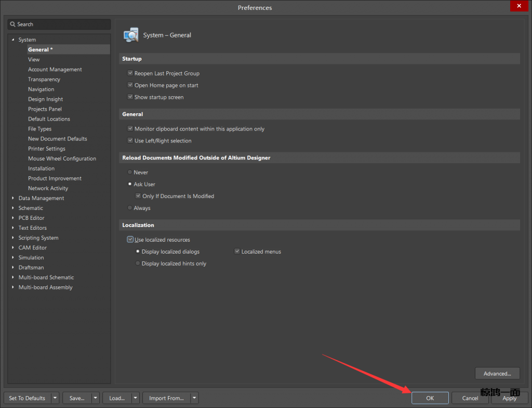Collapse the System tree node
Viewport: 532px width, 408px height.
pos(13,40)
